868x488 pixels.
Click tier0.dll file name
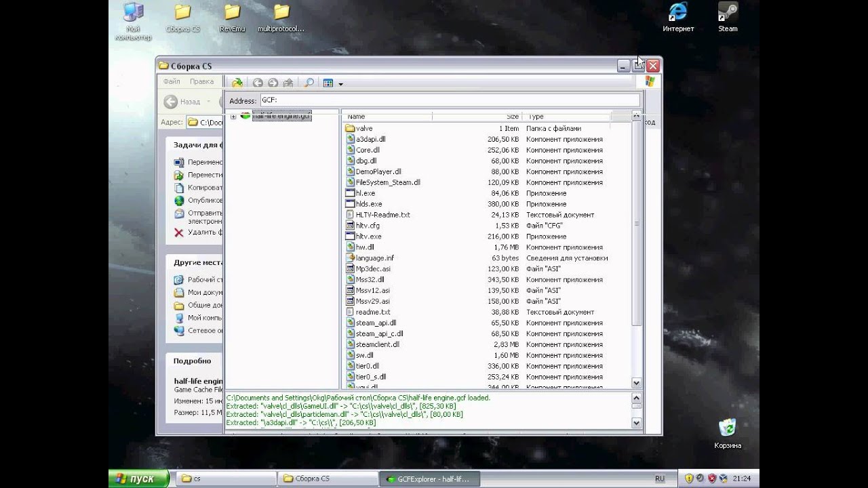pos(368,366)
